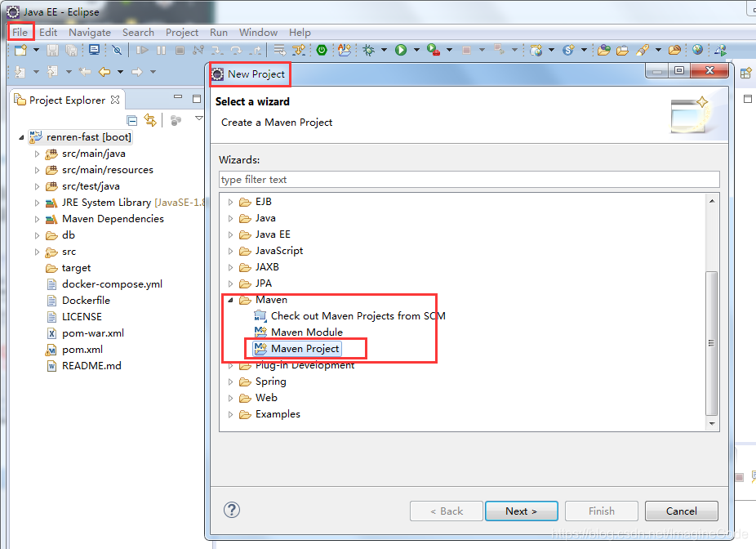Click the Terminate stop icon in debug toolbar
756x549 pixels.
coord(180,50)
